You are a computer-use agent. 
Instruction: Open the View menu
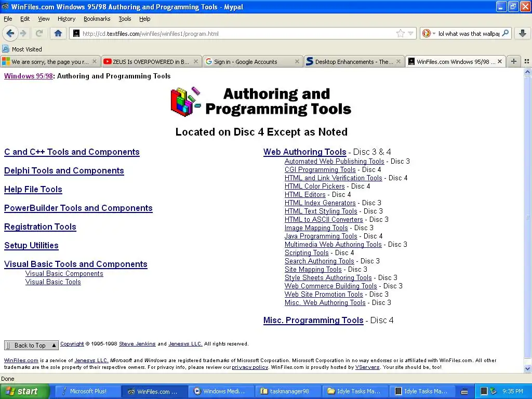tap(44, 19)
